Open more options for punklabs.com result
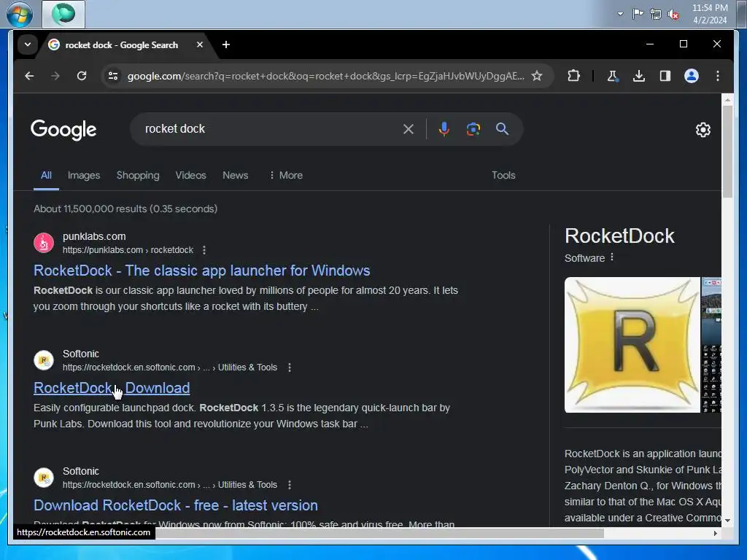Image resolution: width=747 pixels, height=560 pixels. 204,250
